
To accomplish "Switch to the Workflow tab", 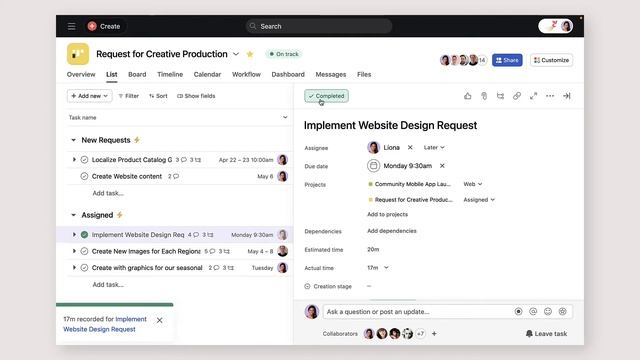I will click(246, 74).
